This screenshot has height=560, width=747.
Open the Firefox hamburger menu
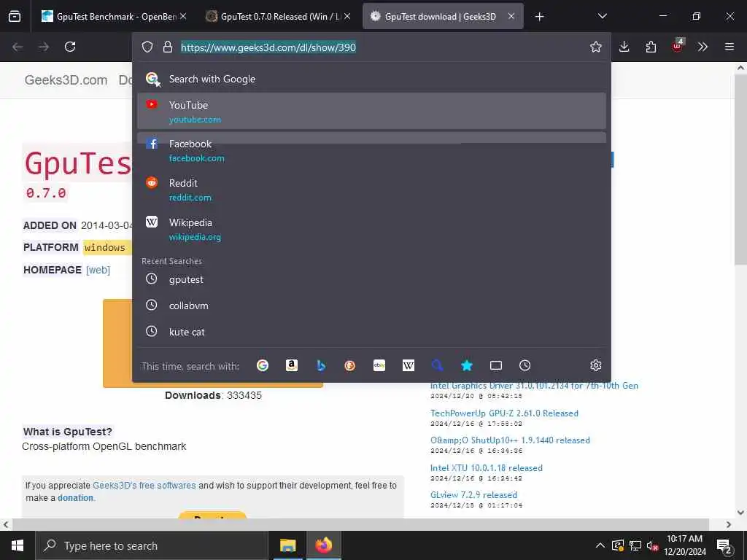click(729, 47)
